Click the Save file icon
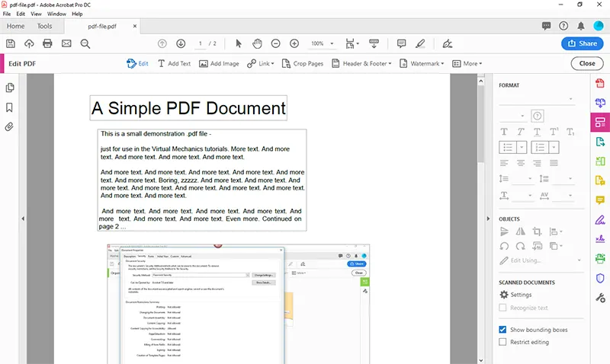The image size is (610, 364). 11,43
